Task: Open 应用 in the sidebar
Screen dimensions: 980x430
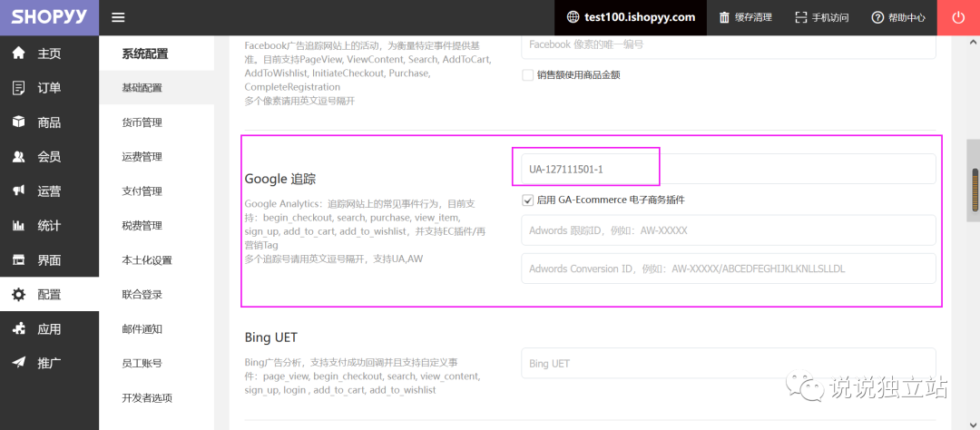Action: click(x=49, y=328)
